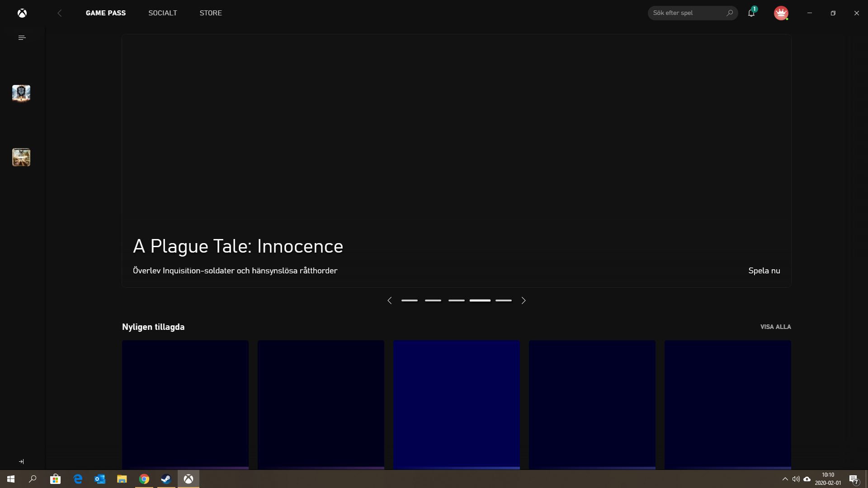Switch to Steam in taskbar

tap(166, 479)
